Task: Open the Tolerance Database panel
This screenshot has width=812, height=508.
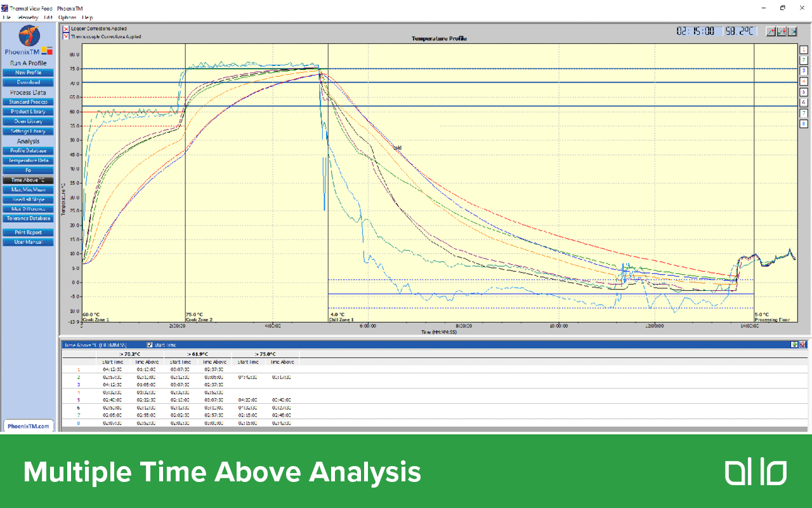Action: click(27, 218)
